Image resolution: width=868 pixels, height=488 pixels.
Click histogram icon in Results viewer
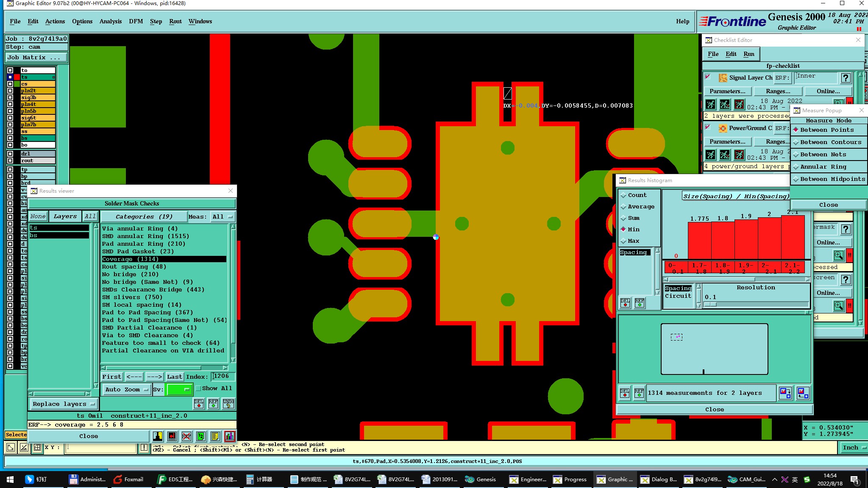coord(230,436)
